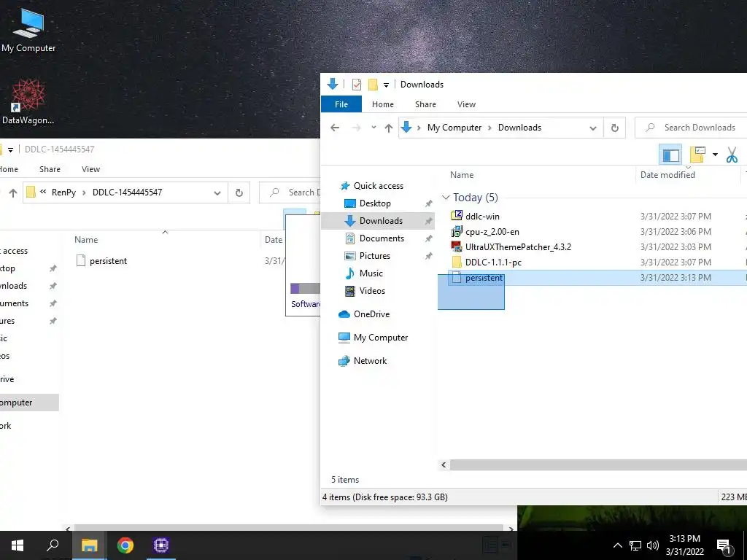This screenshot has width=747, height=560.
Task: Click My Computer breadcrumb in Downloads address bar
Action: pyautogui.click(x=454, y=128)
